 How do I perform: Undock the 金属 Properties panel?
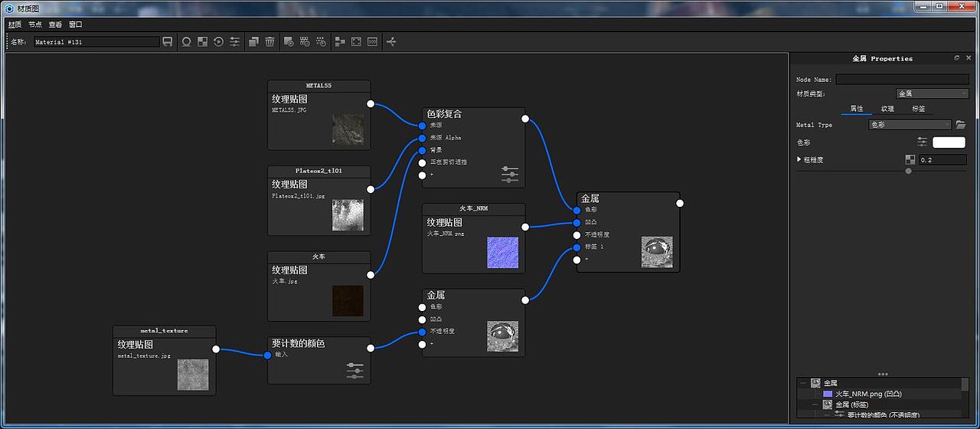pos(956,58)
